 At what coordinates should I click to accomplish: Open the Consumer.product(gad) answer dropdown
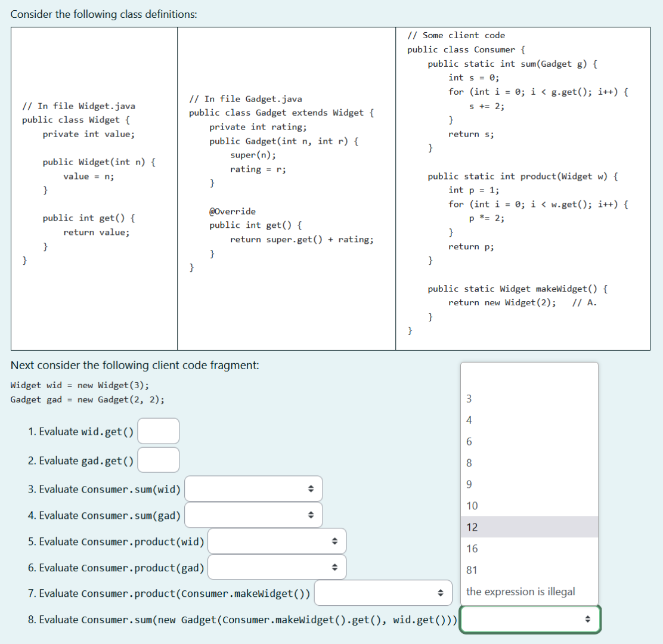point(276,566)
